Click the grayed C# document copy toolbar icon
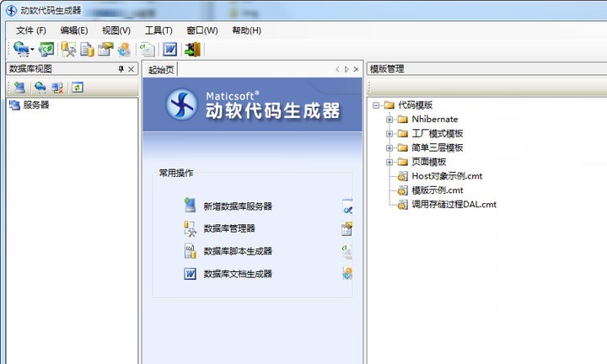This screenshot has width=607, height=364. click(x=148, y=49)
